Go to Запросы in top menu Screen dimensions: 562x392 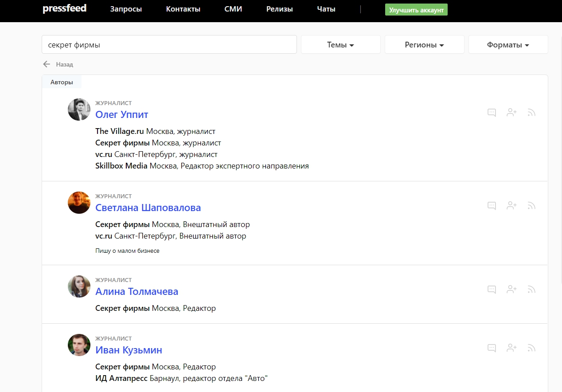pos(126,9)
